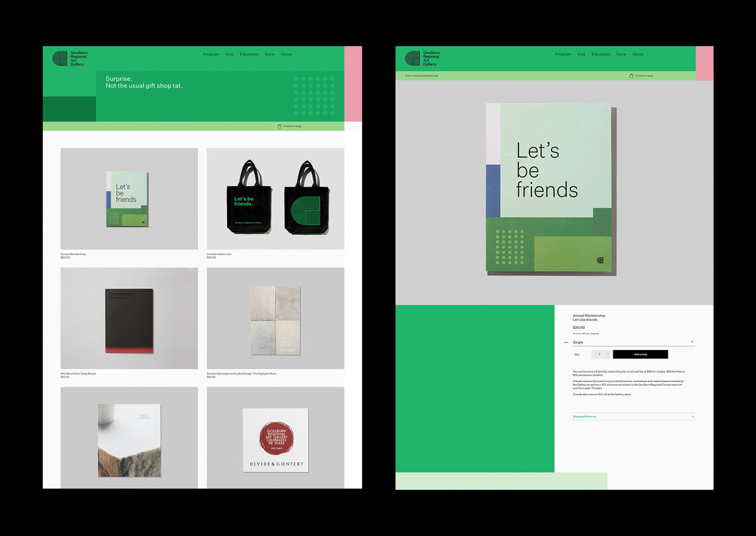Open Store menu in right page navigation

621,55
